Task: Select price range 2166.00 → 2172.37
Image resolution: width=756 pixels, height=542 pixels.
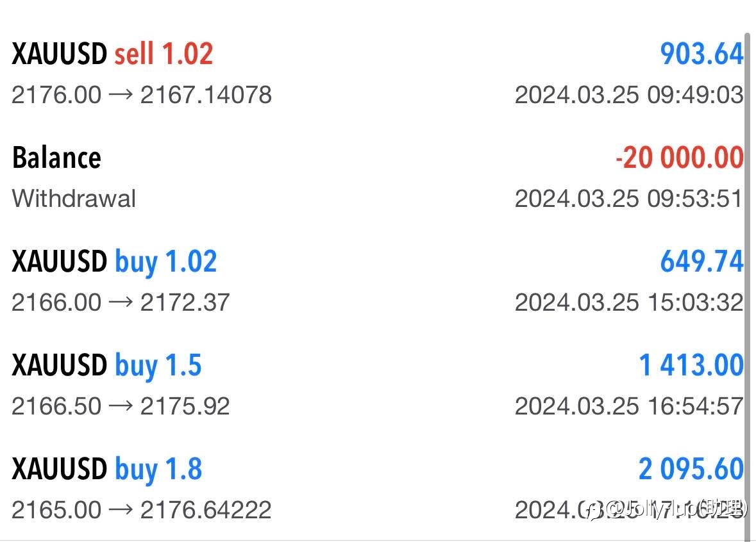Action: click(x=121, y=302)
